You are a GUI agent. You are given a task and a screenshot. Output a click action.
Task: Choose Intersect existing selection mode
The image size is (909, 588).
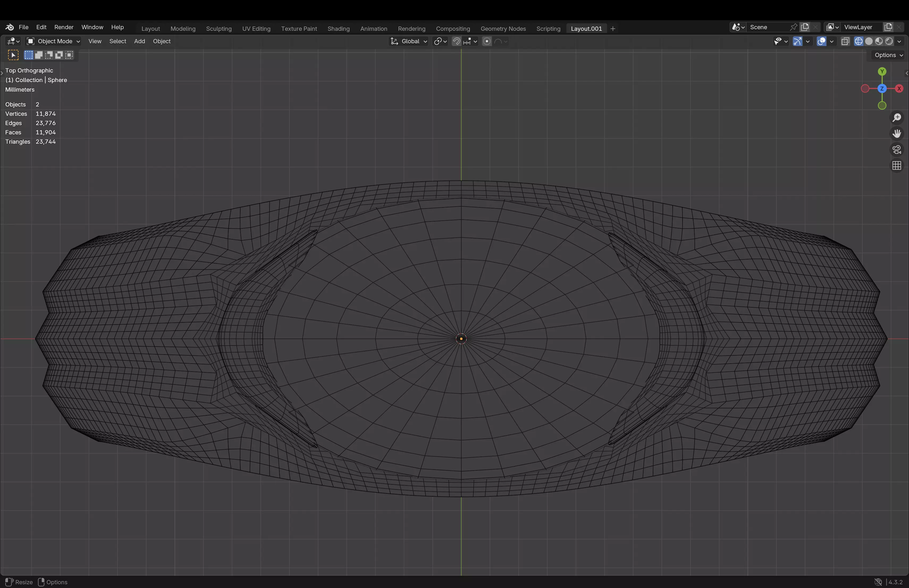tap(69, 55)
